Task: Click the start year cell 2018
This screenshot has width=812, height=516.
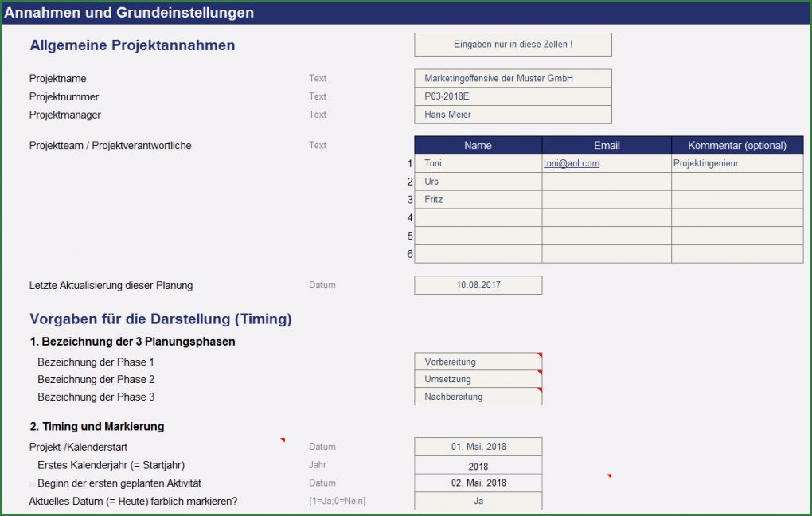Action: (478, 466)
